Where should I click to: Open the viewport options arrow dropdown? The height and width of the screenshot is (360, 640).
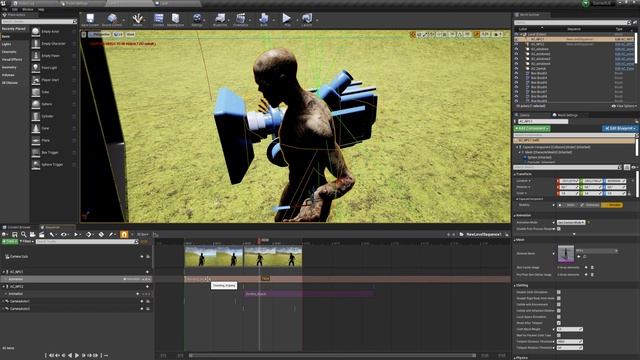pyautogui.click(x=84, y=34)
